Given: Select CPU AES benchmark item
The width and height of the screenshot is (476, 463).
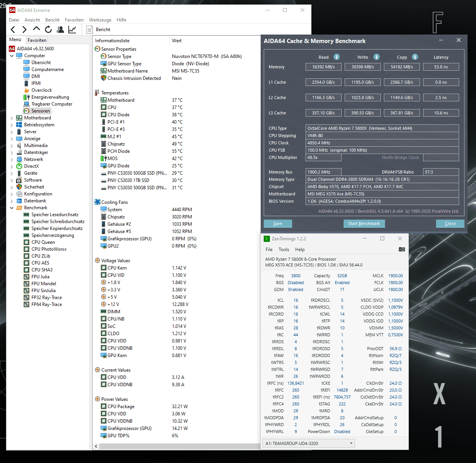Looking at the screenshot, I should tap(40, 263).
